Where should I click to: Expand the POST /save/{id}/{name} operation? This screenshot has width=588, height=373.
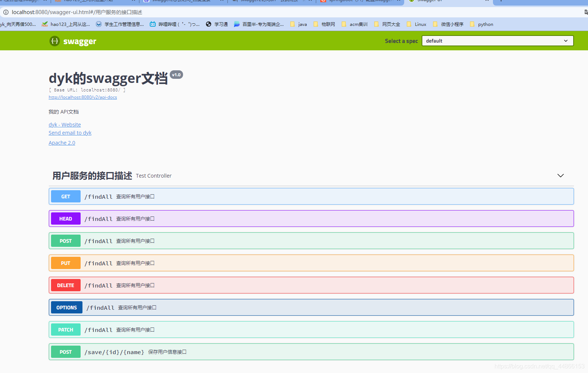(311, 352)
